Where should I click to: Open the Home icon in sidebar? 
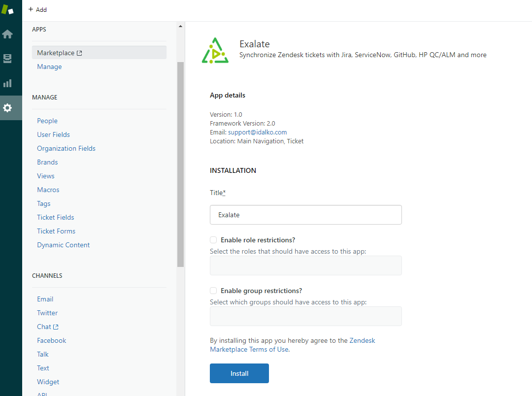7,34
